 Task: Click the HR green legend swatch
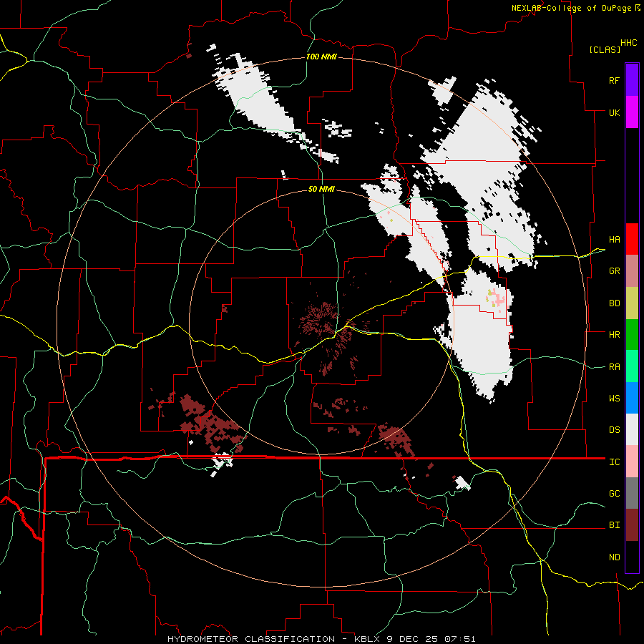pos(632,335)
